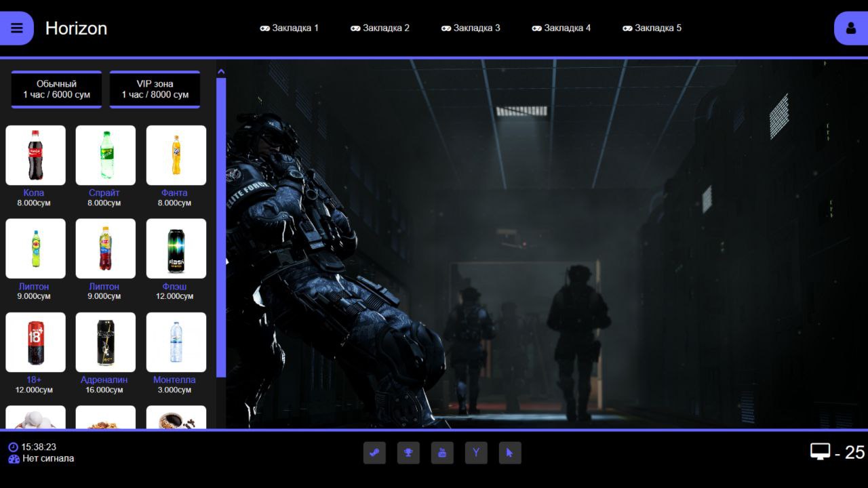This screenshot has width=868, height=488.
Task: Click the gamepad icon beside Нет сигнала
Action: click(14, 459)
